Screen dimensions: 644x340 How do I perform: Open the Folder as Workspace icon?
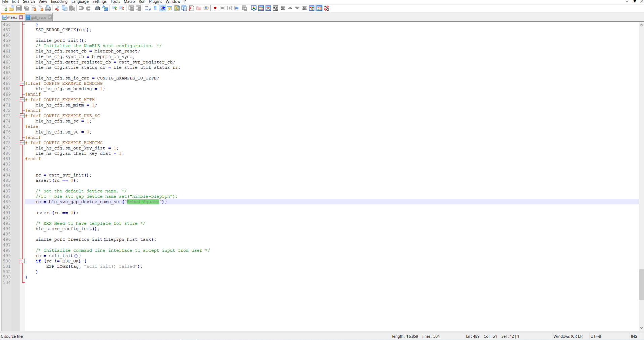point(199,8)
